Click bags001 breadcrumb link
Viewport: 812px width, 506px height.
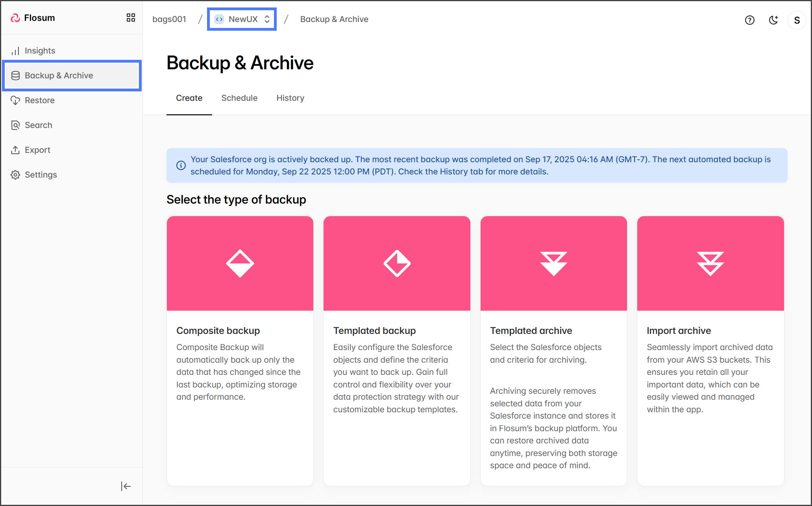point(169,19)
